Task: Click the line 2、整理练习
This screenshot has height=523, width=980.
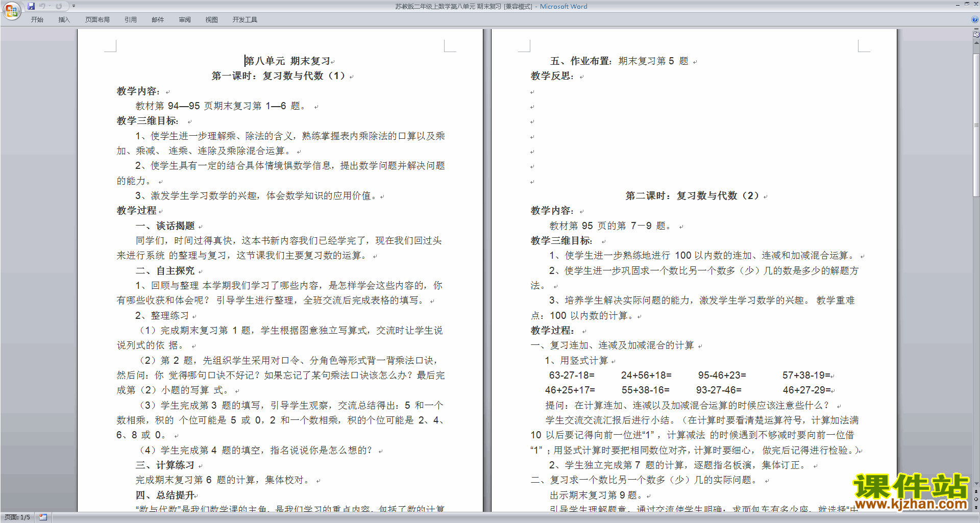Action: coord(162,315)
